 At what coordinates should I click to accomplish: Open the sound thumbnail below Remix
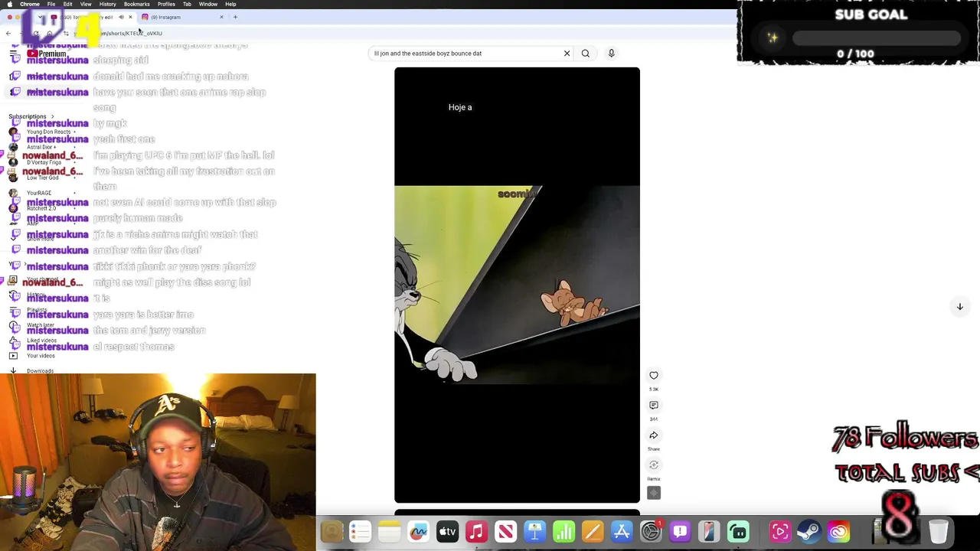point(654,493)
